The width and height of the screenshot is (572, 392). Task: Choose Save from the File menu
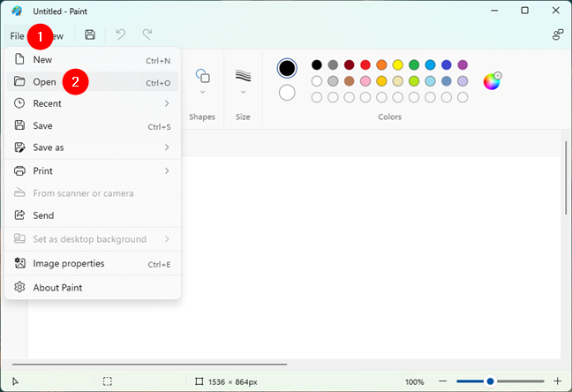tap(93, 126)
